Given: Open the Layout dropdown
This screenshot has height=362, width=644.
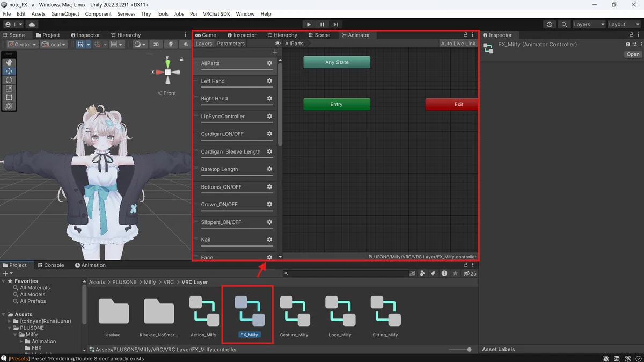Looking at the screenshot, I should coord(624,25).
